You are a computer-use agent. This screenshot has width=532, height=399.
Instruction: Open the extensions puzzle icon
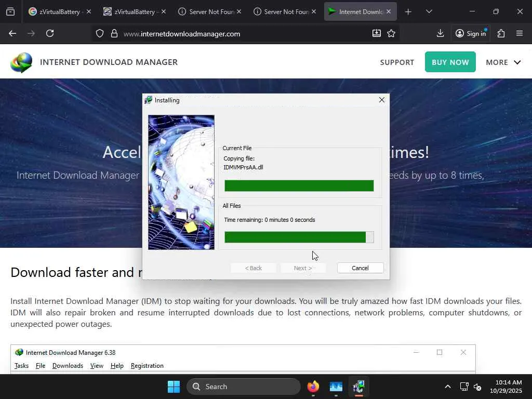[501, 33]
